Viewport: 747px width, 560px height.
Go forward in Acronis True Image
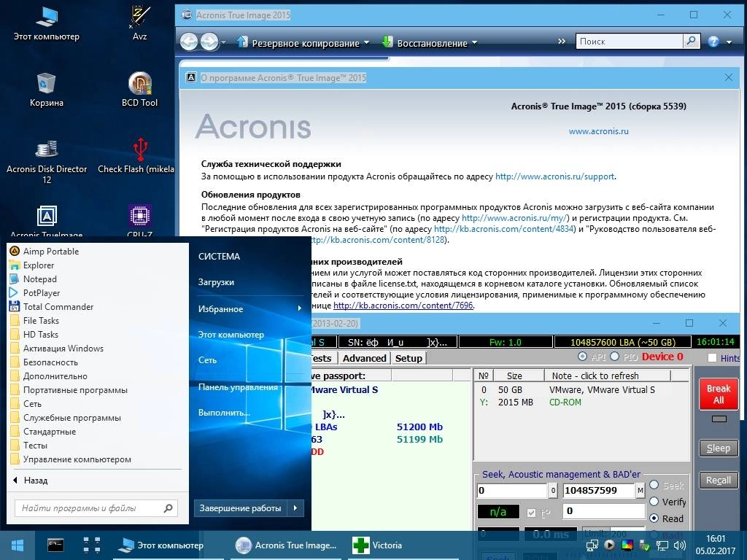pyautogui.click(x=209, y=42)
